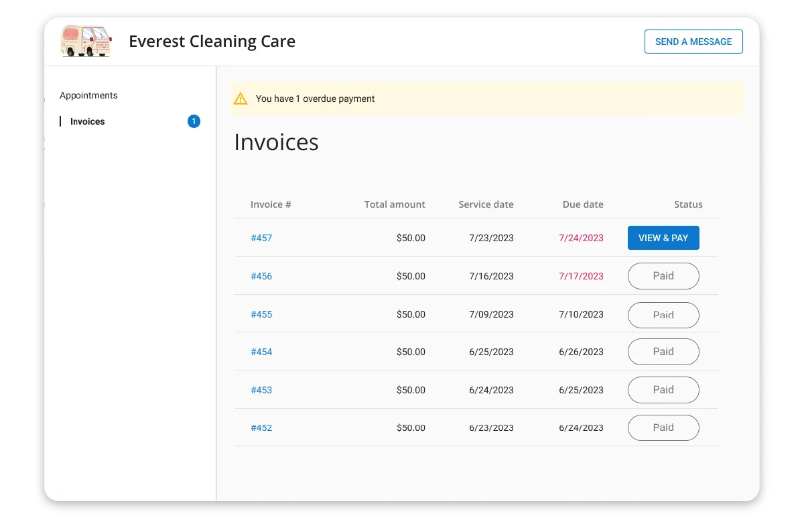Click the Invoices notification badge showing 1
This screenshot has width=804, height=532.
[x=194, y=121]
